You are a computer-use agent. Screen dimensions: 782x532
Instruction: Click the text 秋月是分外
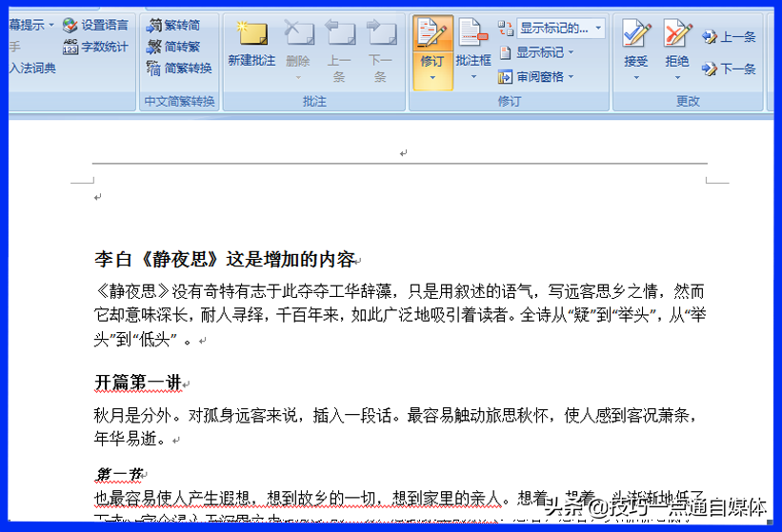click(132, 415)
